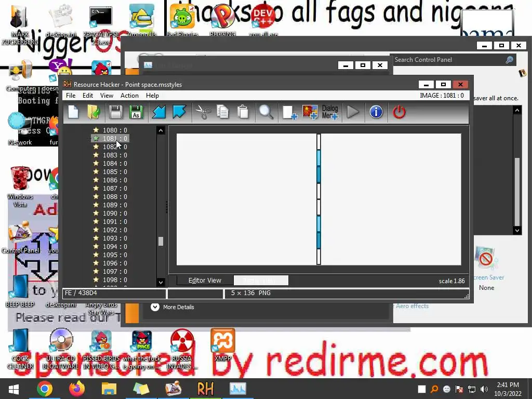Screen dimensions: 532x399
Task: Click the Copy pages icon
Action: click(x=222, y=112)
